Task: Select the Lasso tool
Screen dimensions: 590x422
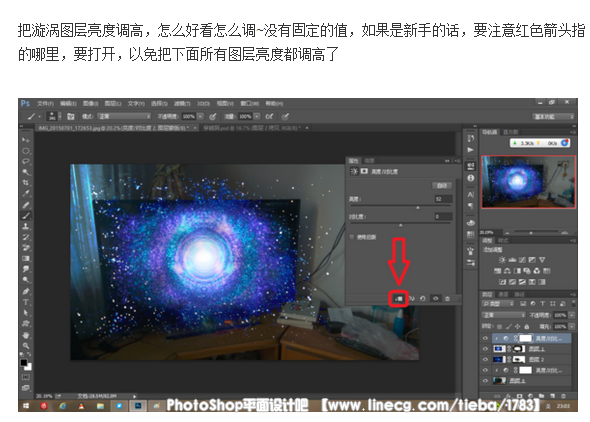Action: pos(26,161)
